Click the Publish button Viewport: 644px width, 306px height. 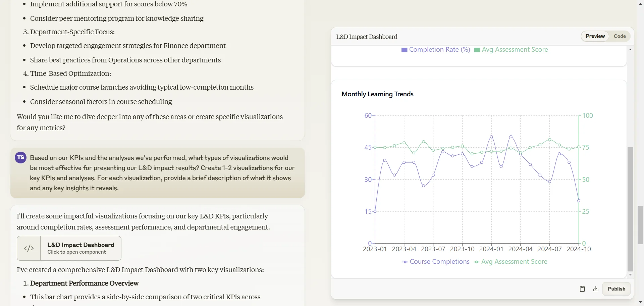(x=616, y=289)
